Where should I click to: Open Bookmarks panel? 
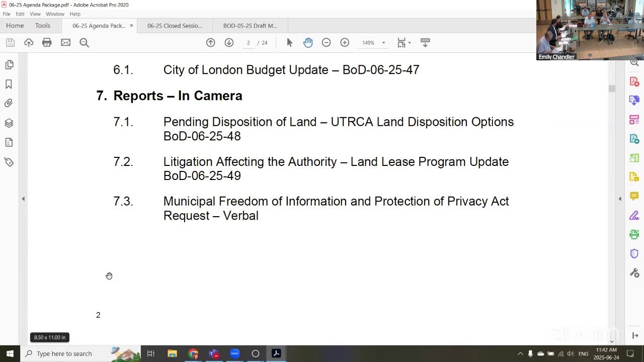[9, 84]
